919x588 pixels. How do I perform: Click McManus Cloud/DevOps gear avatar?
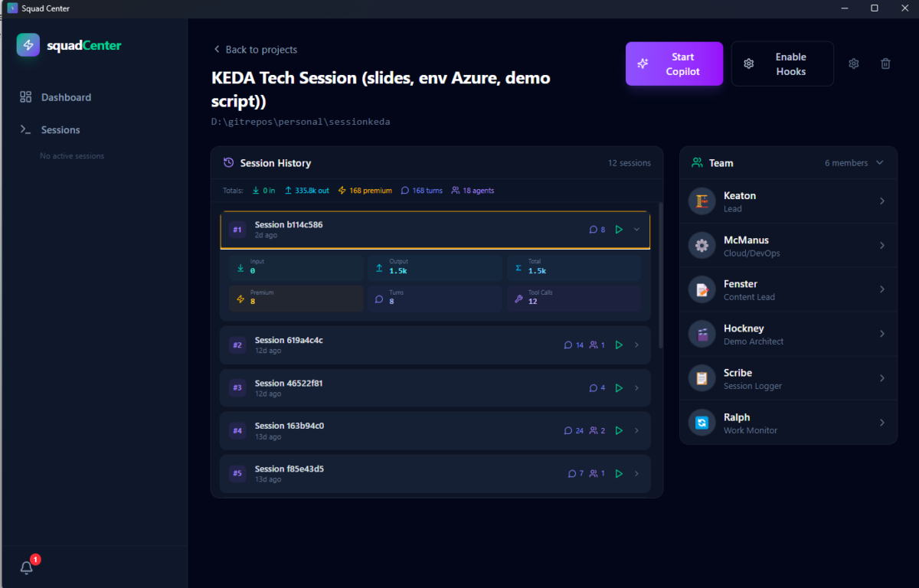702,246
